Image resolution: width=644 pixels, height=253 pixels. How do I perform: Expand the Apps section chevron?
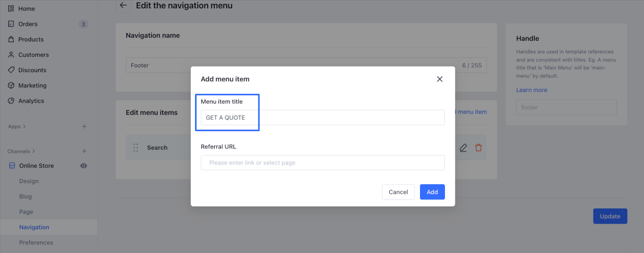pos(25,126)
